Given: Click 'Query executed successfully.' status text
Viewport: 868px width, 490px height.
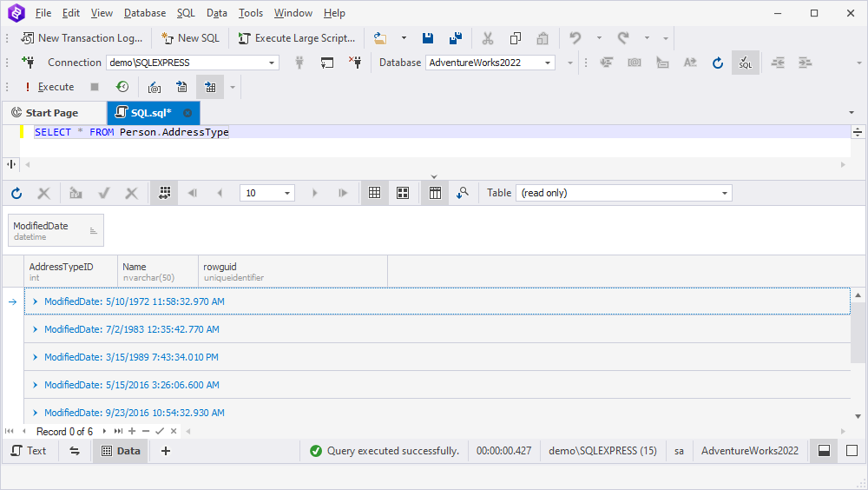Looking at the screenshot, I should 393,451.
